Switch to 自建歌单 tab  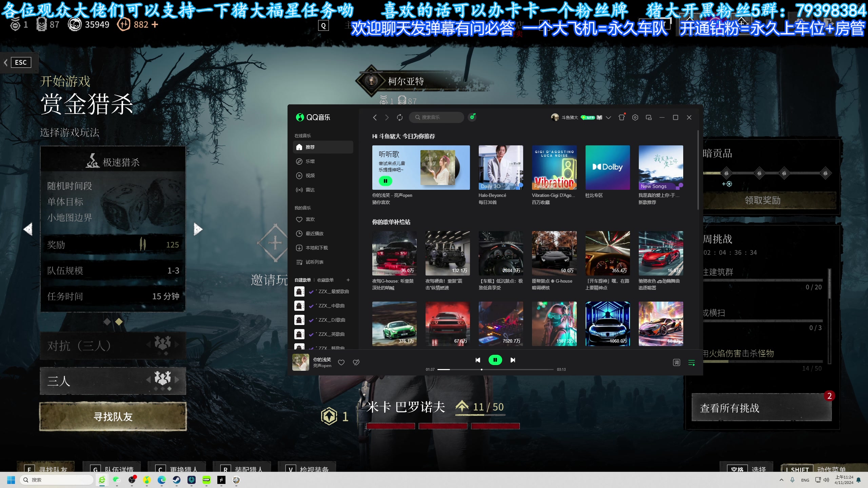pos(302,280)
